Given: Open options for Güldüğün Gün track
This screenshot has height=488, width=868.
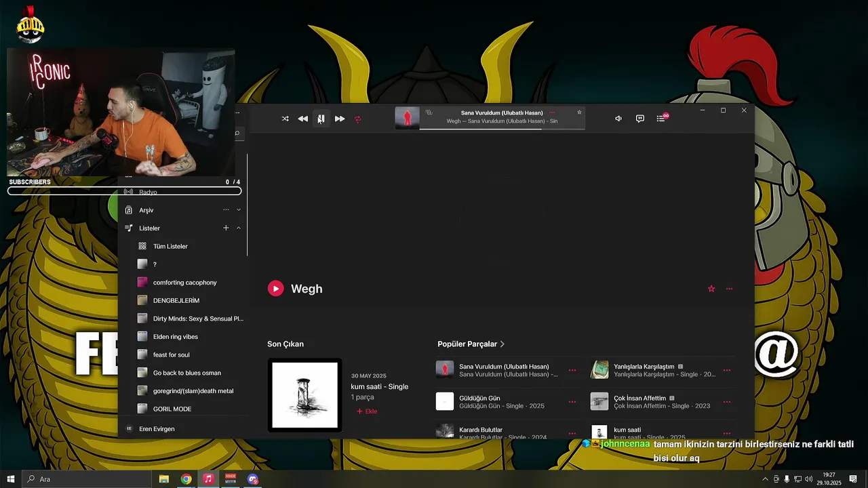Looking at the screenshot, I should (572, 402).
